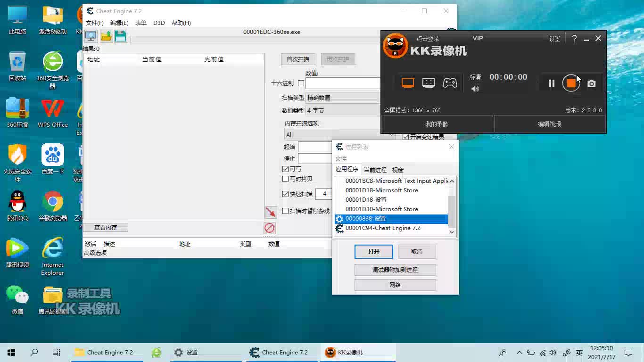Click the red arrow add-address icon
644x362 pixels.
click(x=271, y=212)
